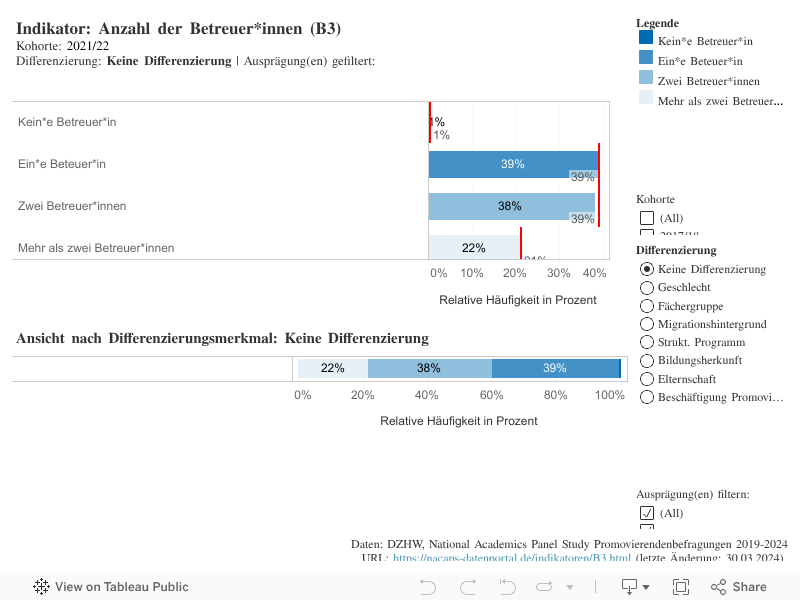This screenshot has width=800, height=600.
Task: Select the Geschlecht radio option
Action: point(647,288)
